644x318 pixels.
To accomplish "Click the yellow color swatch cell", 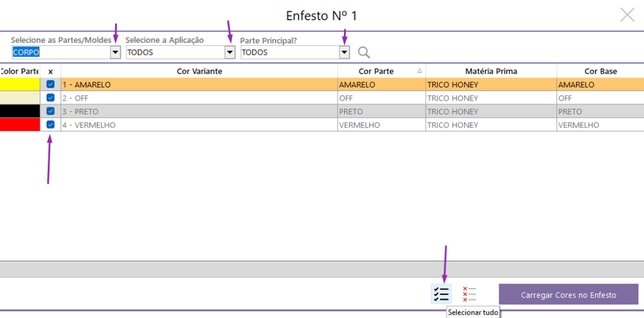I will click(x=19, y=84).
